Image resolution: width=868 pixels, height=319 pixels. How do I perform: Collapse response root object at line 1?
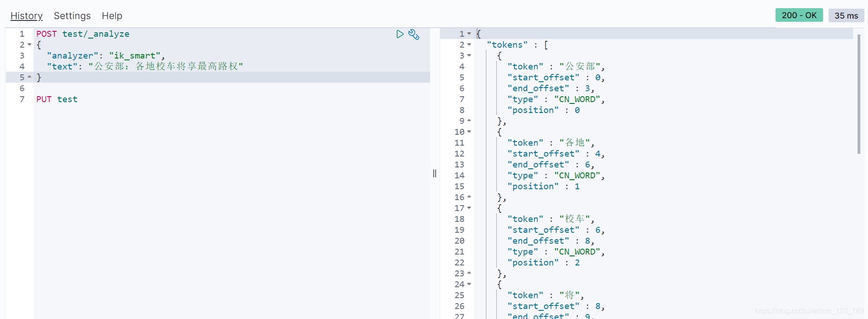[x=469, y=34]
